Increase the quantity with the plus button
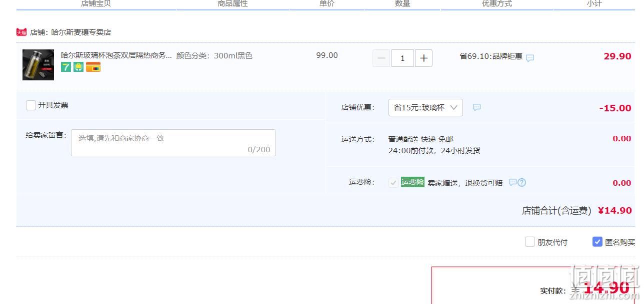The image size is (644, 304). click(424, 58)
